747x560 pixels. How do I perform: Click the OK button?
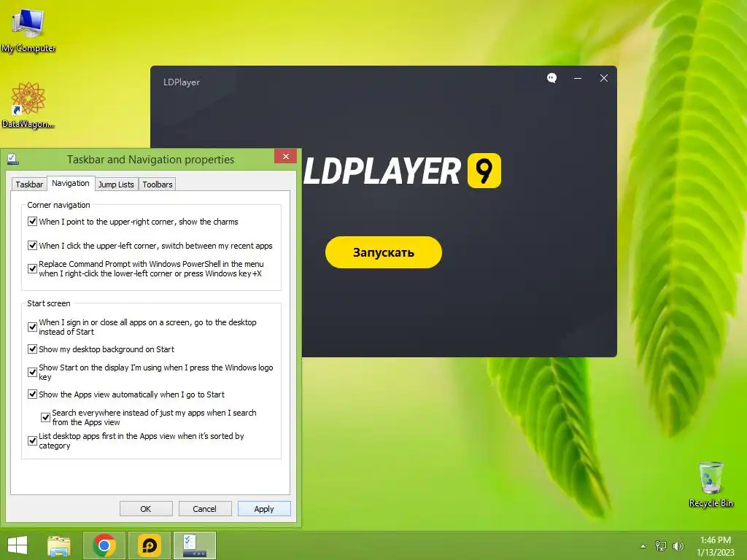coord(146,508)
